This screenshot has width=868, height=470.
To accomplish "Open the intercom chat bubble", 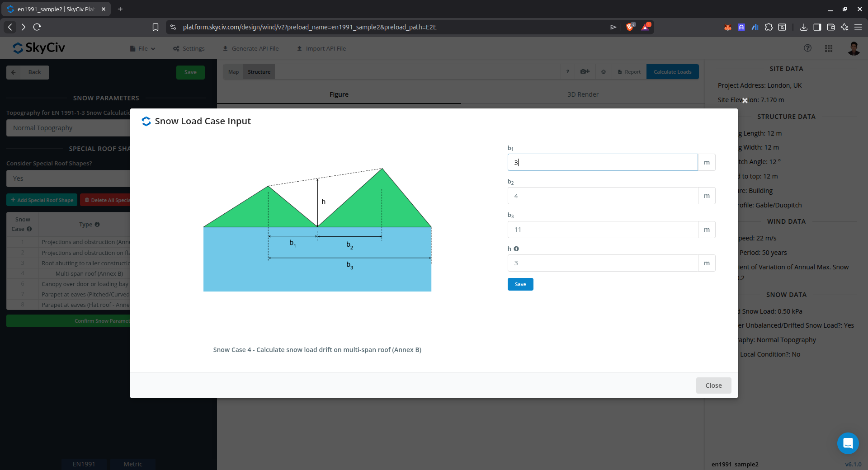I will coord(848,443).
